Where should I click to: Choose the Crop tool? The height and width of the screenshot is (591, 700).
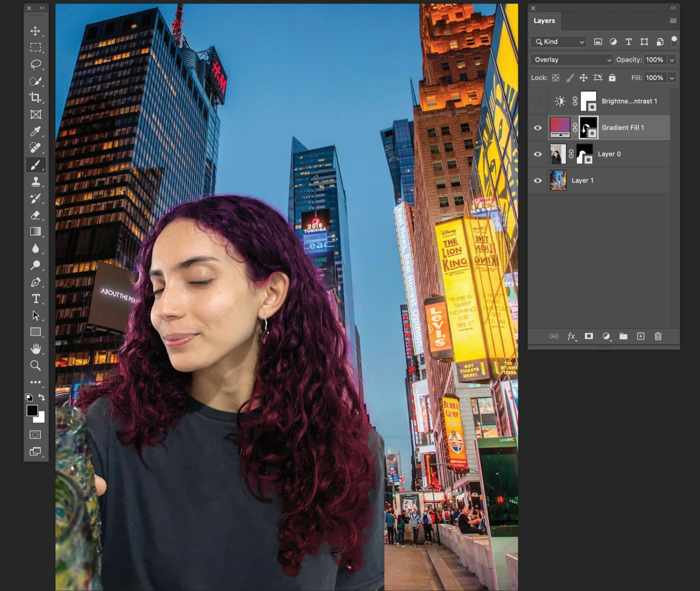click(x=35, y=97)
